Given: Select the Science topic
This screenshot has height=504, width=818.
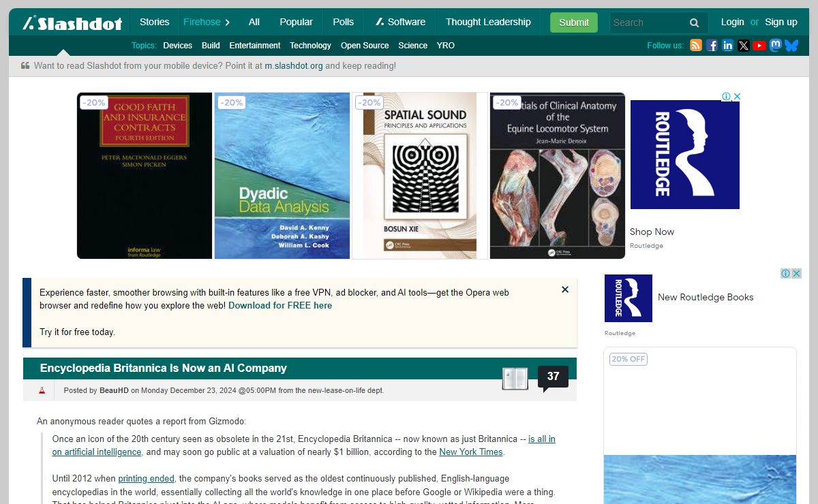Looking at the screenshot, I should tap(413, 46).
